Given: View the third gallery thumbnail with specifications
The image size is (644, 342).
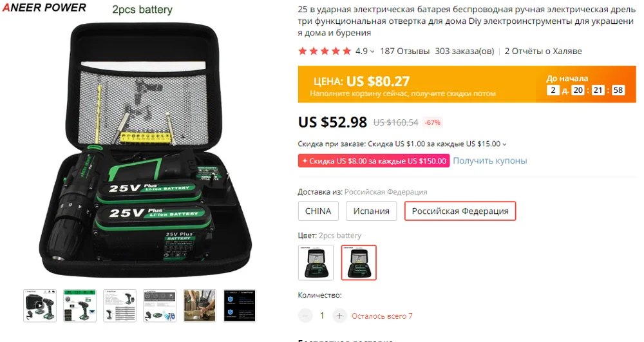Looking at the screenshot, I should 120,305.
